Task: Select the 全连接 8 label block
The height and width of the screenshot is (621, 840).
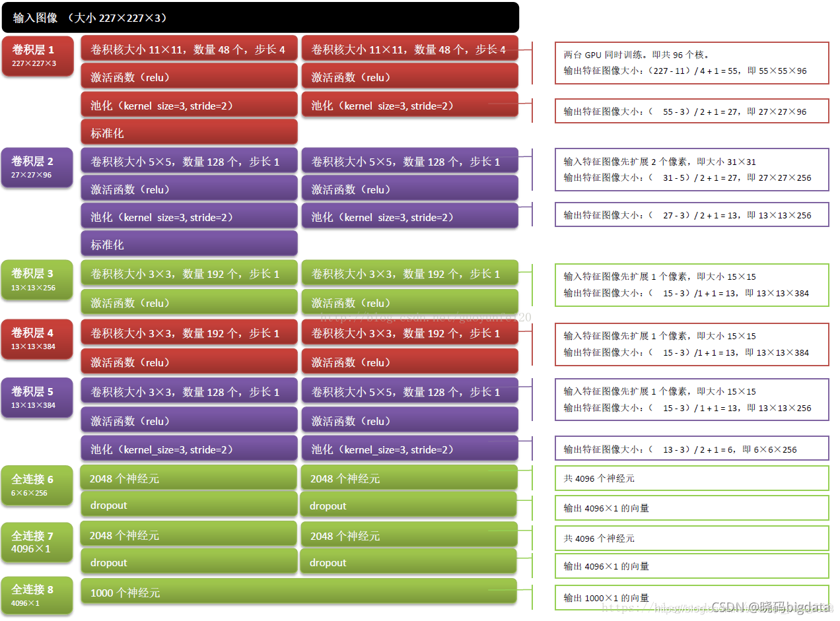Action: [37, 596]
